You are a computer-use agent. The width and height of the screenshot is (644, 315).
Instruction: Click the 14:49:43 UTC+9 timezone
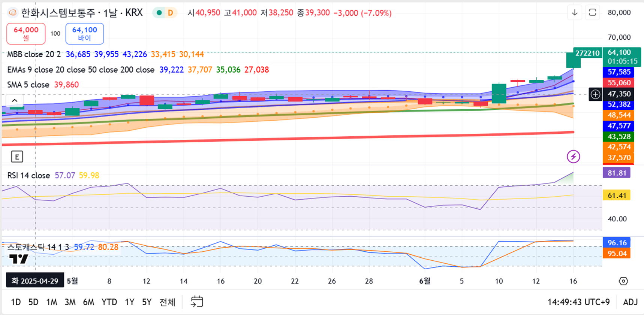(x=578, y=302)
